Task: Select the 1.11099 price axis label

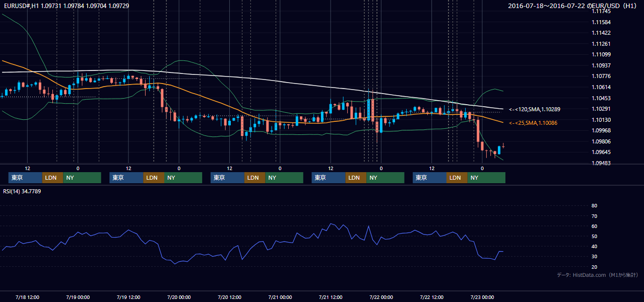Action: (601, 54)
